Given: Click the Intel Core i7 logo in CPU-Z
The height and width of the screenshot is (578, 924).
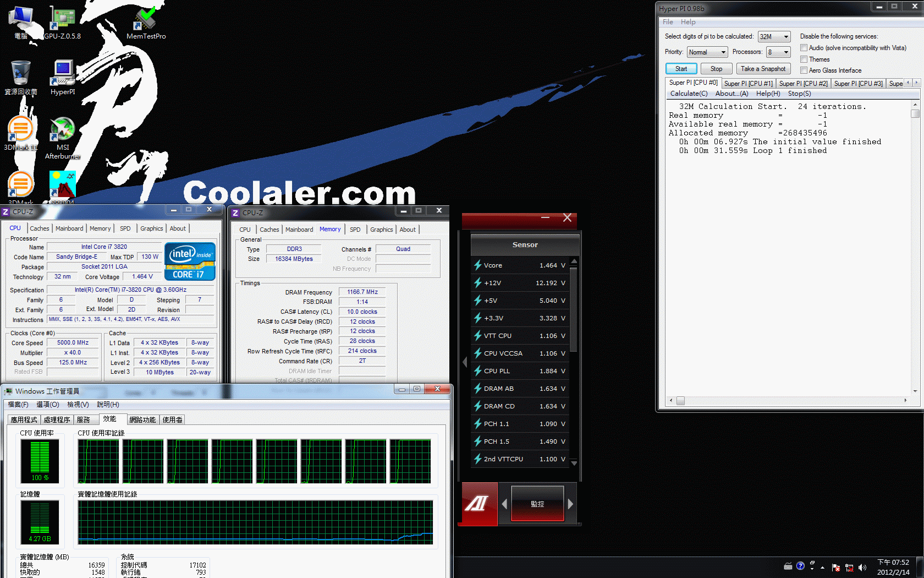Looking at the screenshot, I should (190, 261).
